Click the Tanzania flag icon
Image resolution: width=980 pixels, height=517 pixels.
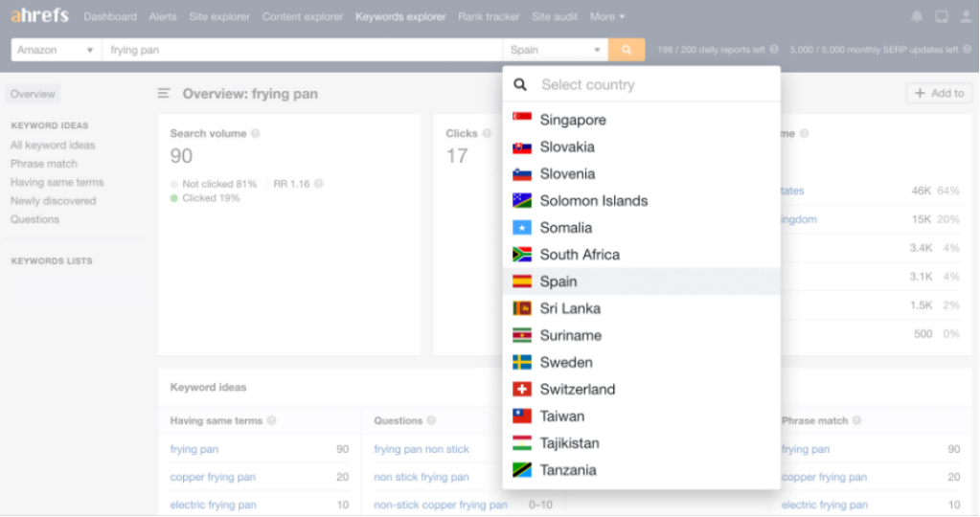[522, 470]
